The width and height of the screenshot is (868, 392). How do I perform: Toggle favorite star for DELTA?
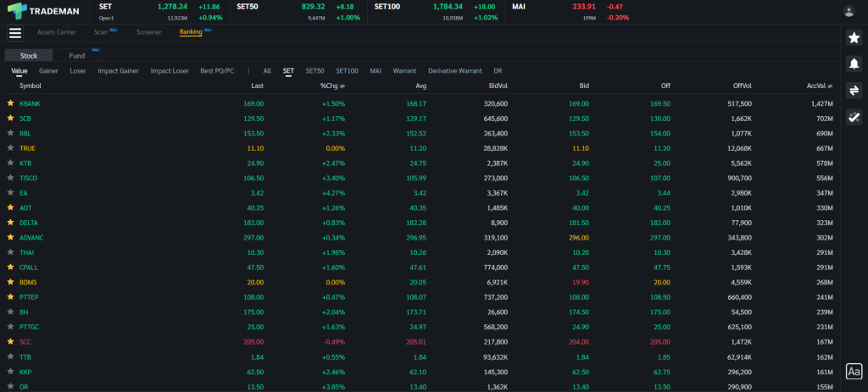pyautogui.click(x=10, y=223)
